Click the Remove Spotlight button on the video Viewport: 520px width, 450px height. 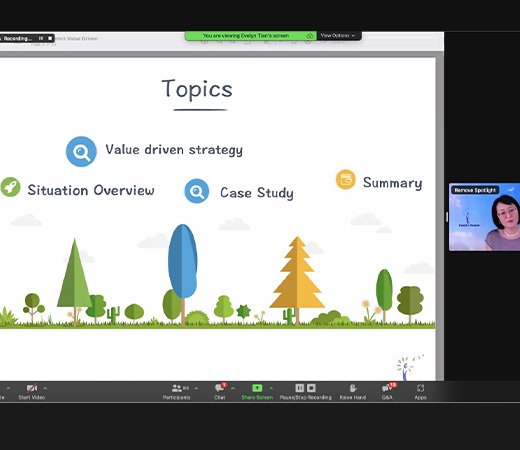point(475,190)
